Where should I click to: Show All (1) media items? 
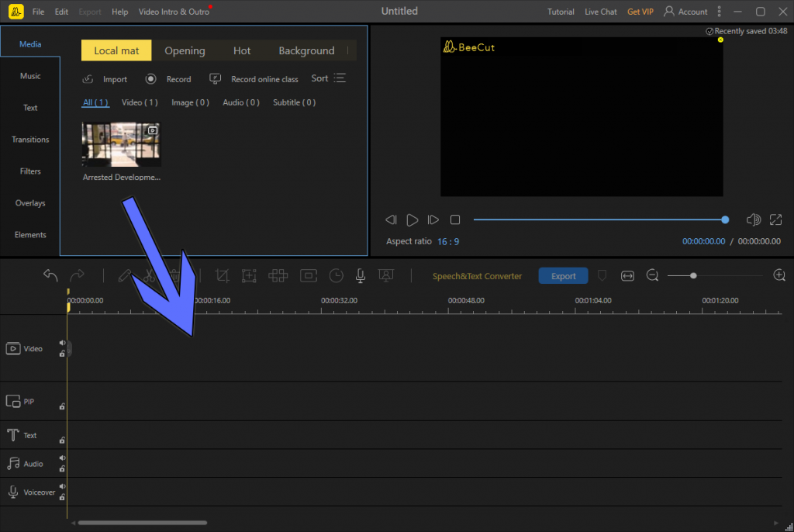coord(95,102)
